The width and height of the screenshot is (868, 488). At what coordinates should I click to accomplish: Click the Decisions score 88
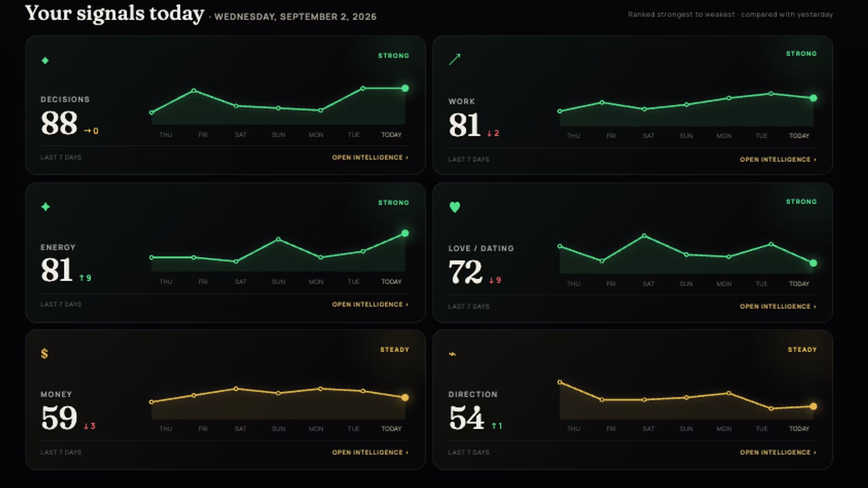tap(59, 123)
